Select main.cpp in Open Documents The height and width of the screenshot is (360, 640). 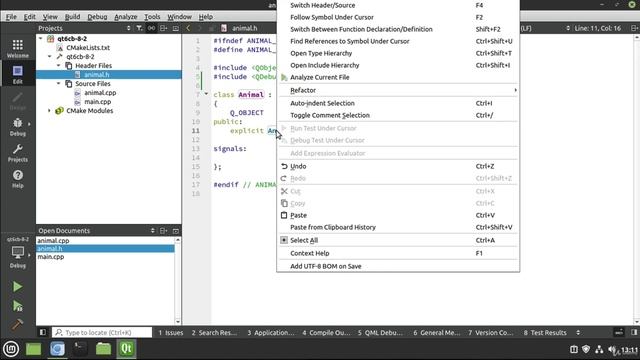coord(51,257)
